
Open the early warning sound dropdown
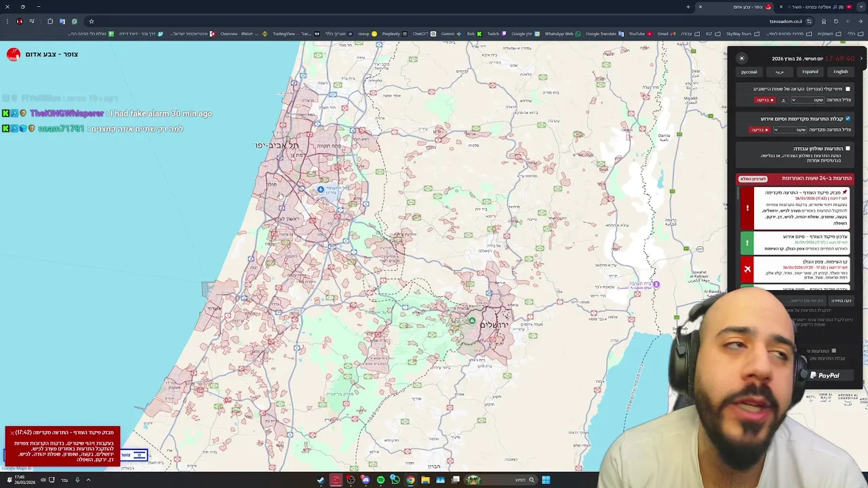tap(790, 129)
